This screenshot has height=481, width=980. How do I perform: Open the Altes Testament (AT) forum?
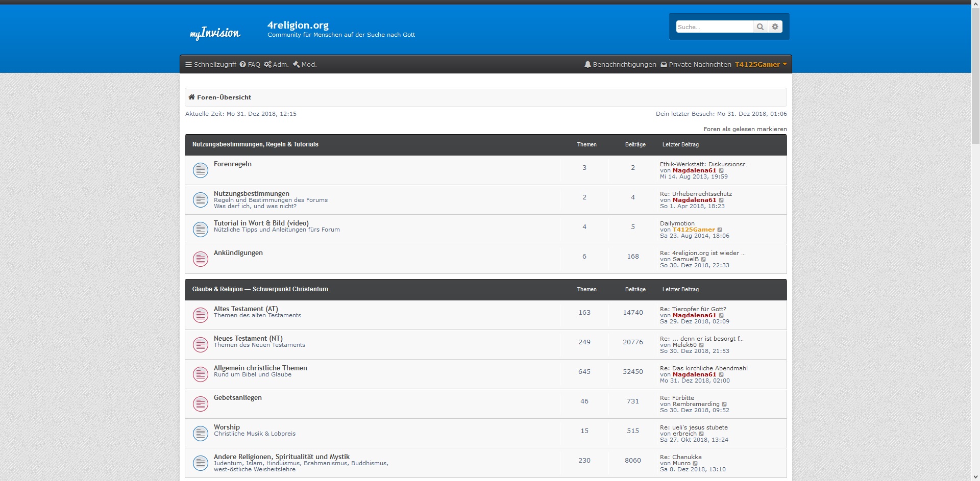[x=246, y=309]
